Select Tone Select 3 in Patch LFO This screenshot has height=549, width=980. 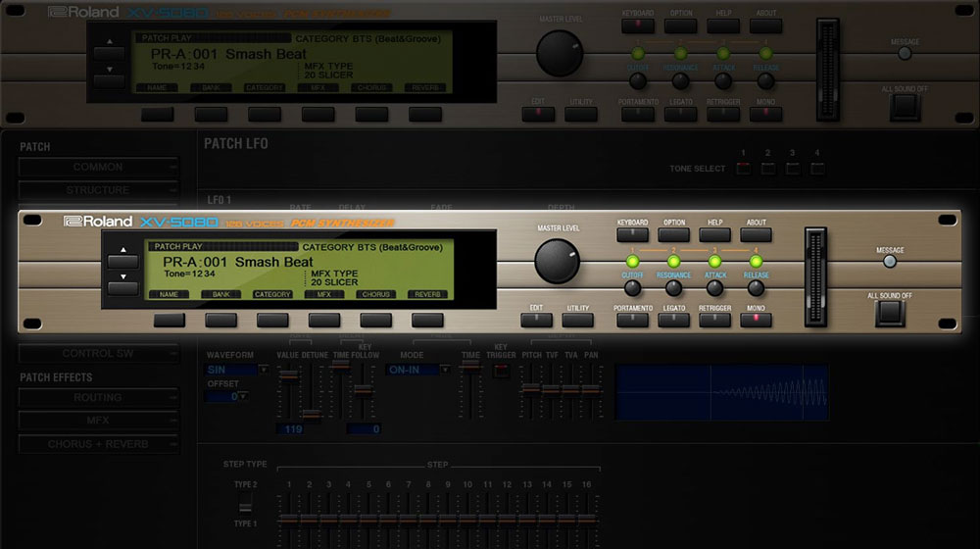tap(793, 169)
